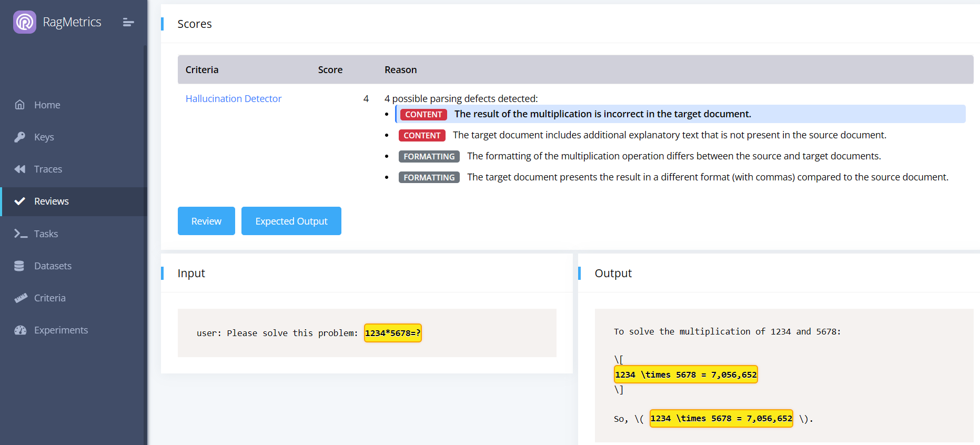Click highlighted 1234*5678=? text in Input
Image resolution: width=980 pixels, height=445 pixels.
[x=392, y=333]
